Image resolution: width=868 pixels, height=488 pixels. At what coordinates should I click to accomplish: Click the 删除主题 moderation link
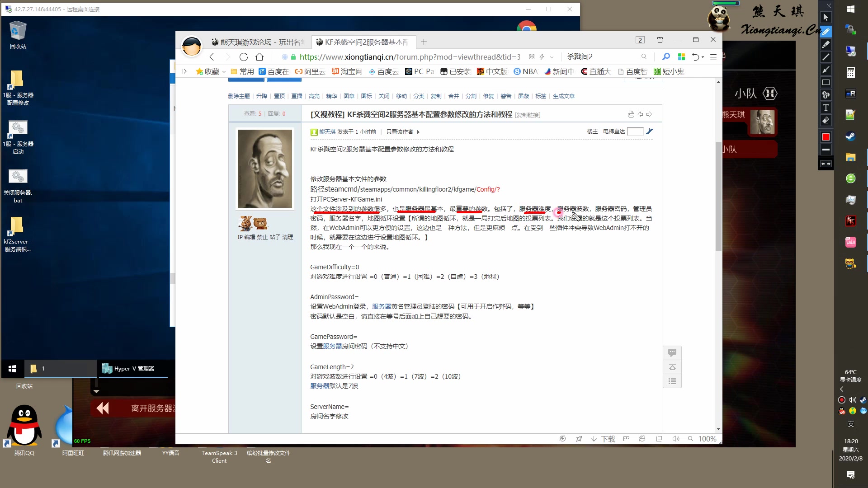pyautogui.click(x=239, y=96)
